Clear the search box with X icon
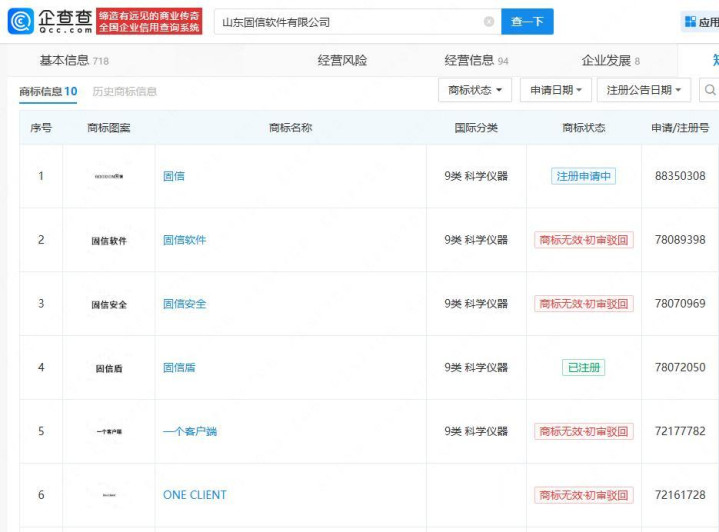 tap(488, 21)
